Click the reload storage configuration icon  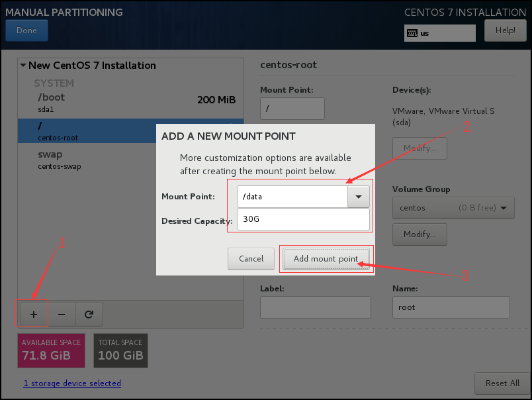[x=89, y=315]
